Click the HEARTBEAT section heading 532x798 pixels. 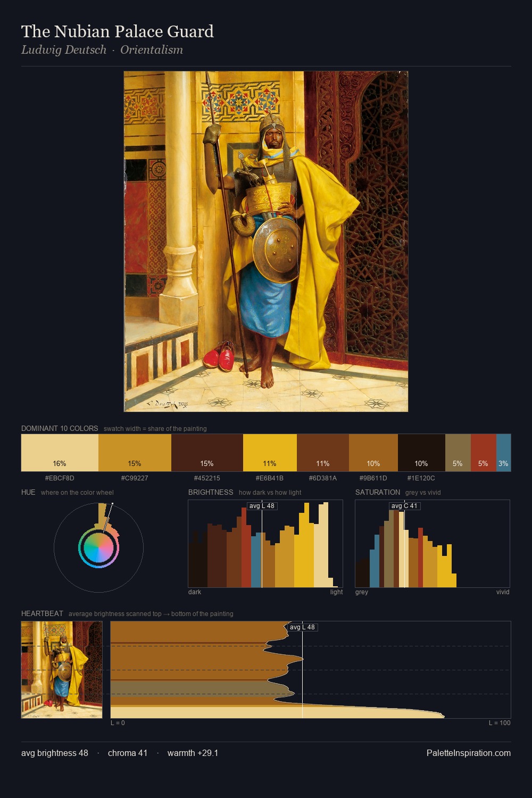click(x=42, y=613)
